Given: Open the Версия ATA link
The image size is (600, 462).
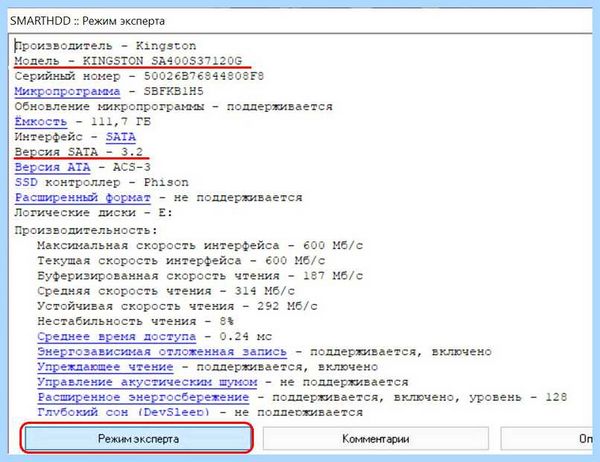Looking at the screenshot, I should tap(52, 167).
